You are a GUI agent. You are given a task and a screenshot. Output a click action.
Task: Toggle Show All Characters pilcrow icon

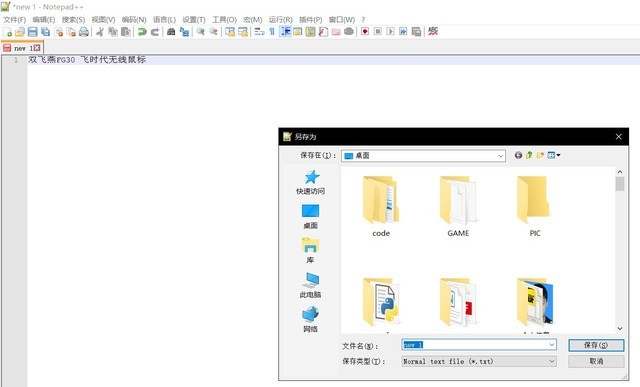point(272,32)
